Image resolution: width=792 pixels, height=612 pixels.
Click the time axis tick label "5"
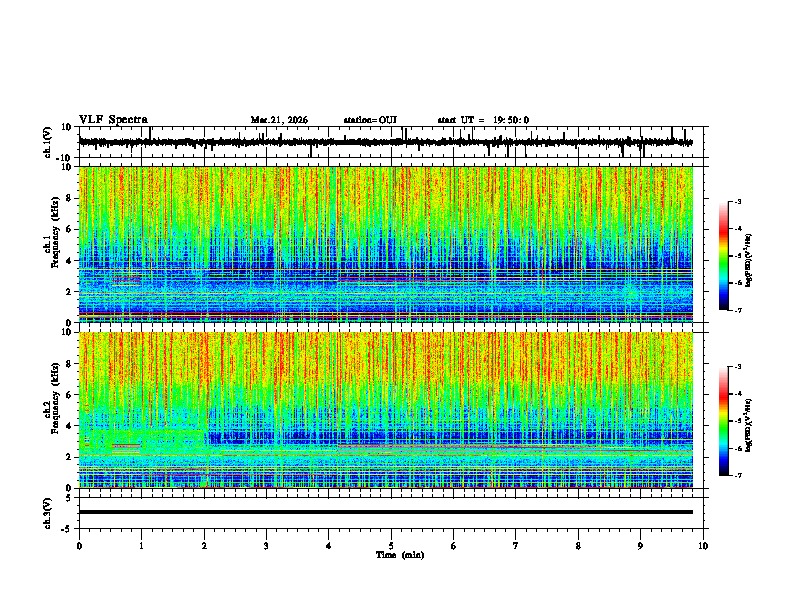pos(391,546)
